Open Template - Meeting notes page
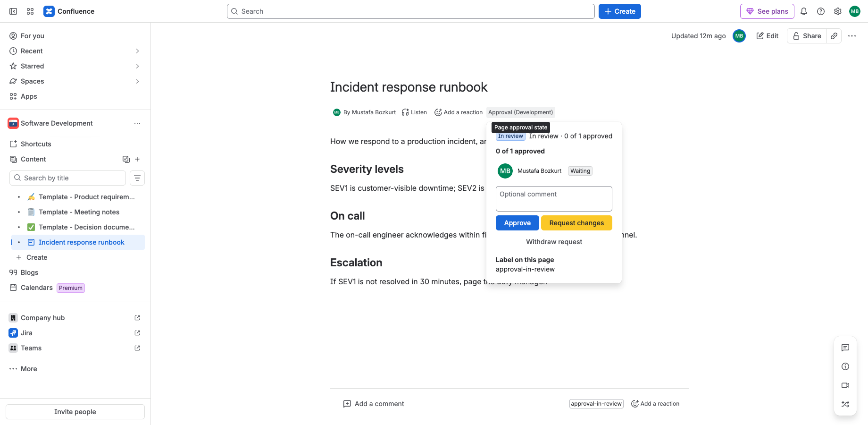This screenshot has width=868, height=425. tap(79, 212)
